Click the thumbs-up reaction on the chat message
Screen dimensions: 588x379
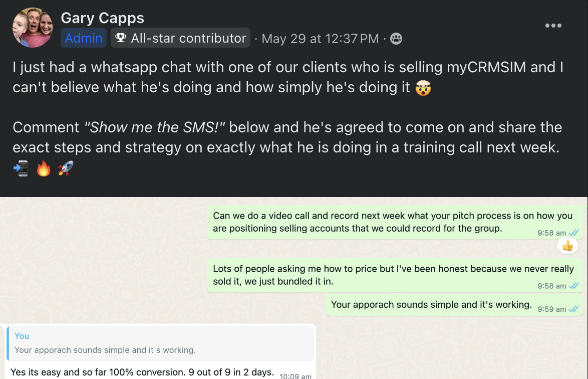[567, 246]
